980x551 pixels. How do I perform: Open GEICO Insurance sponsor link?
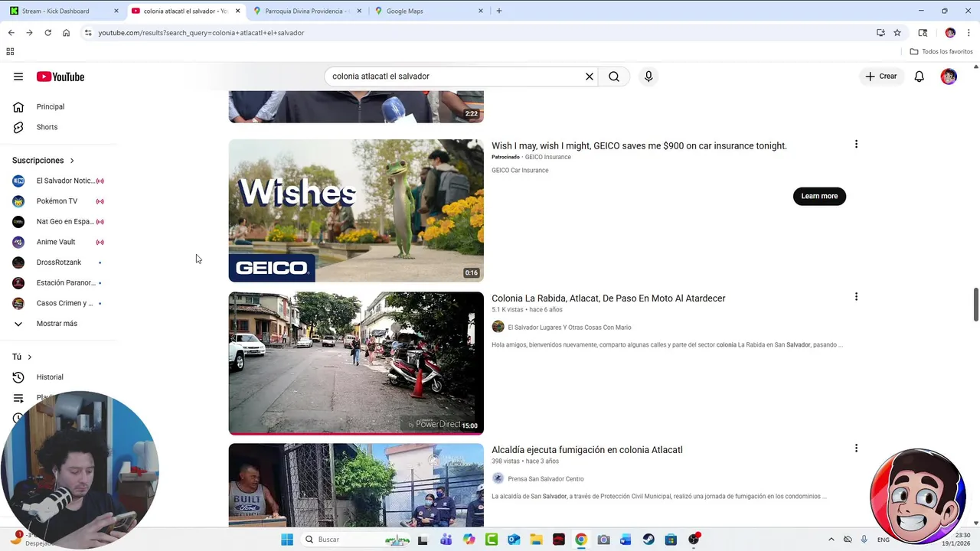click(x=547, y=157)
